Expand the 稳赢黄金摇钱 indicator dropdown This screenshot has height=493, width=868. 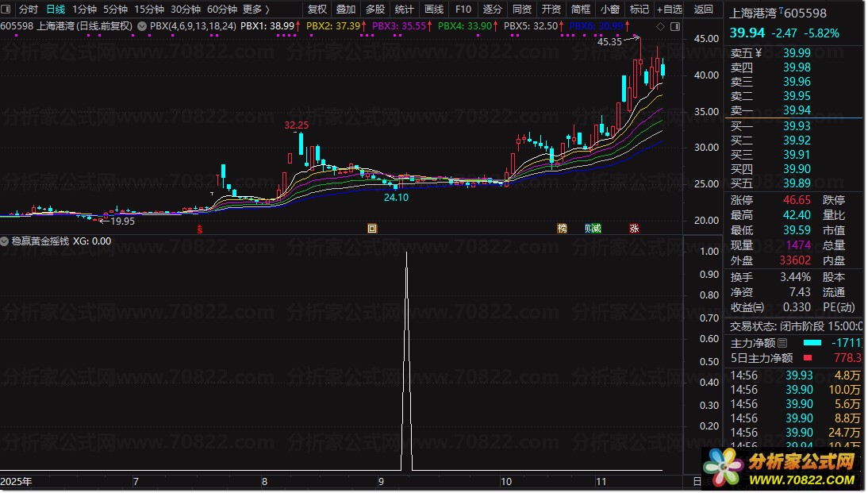[5, 241]
